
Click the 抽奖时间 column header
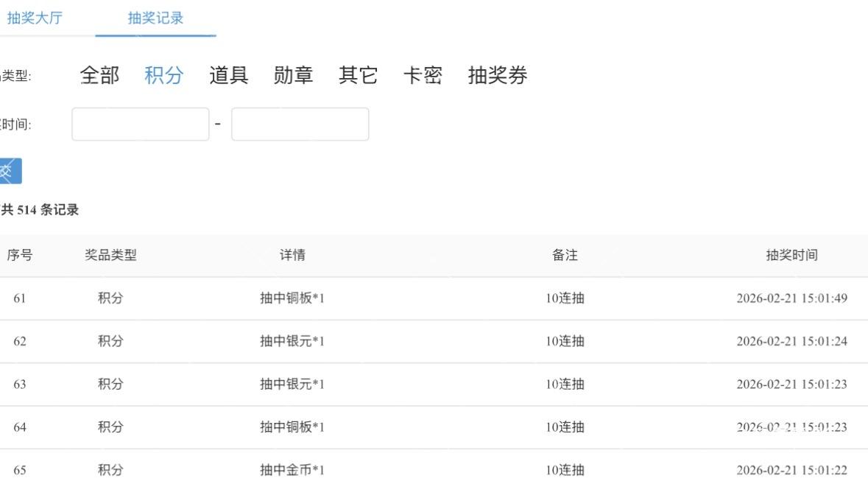coord(791,256)
